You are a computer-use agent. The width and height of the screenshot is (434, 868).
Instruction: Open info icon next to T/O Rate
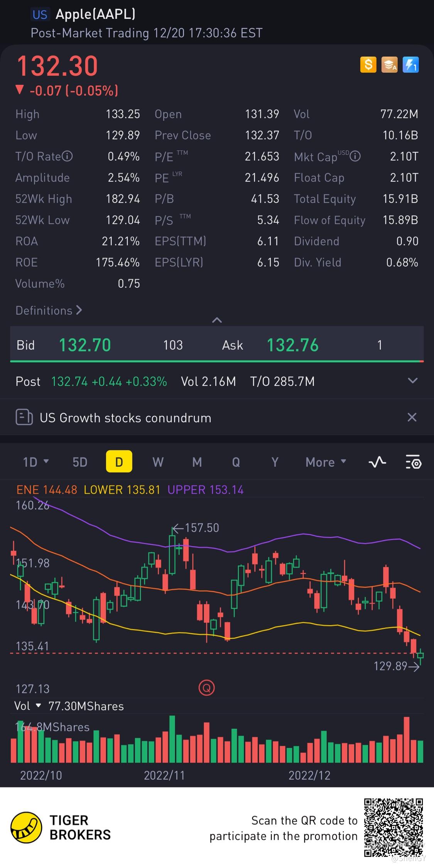point(68,156)
